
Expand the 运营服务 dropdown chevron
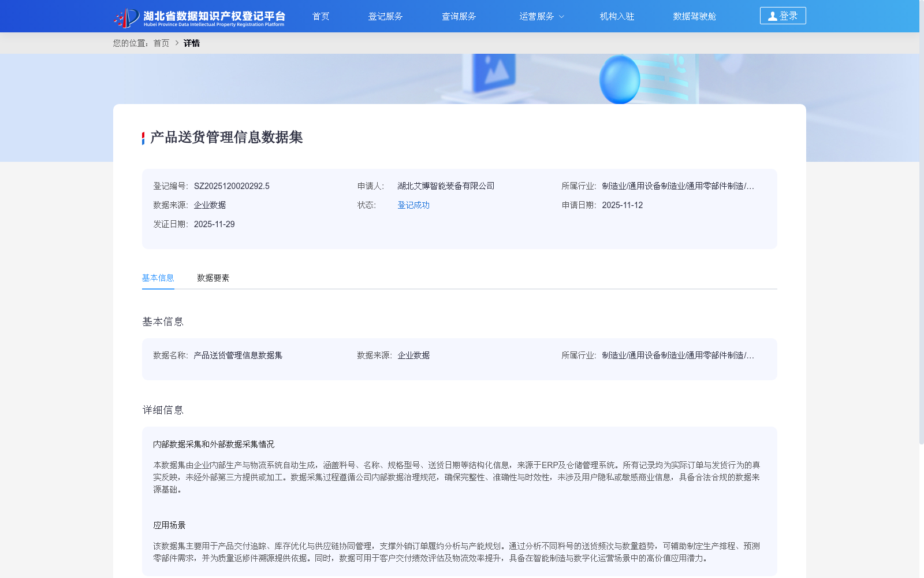(561, 17)
